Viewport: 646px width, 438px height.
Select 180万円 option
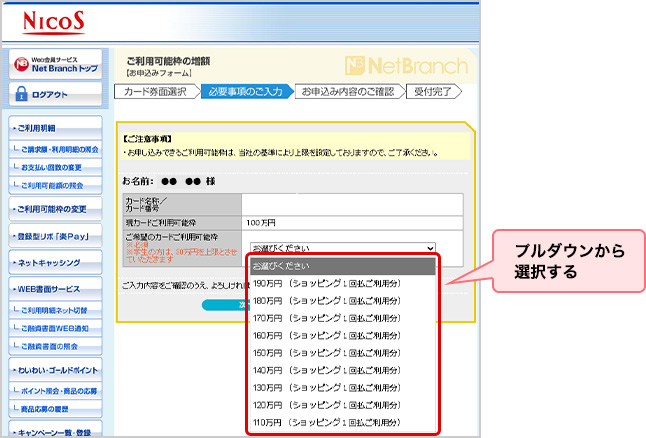[343, 301]
